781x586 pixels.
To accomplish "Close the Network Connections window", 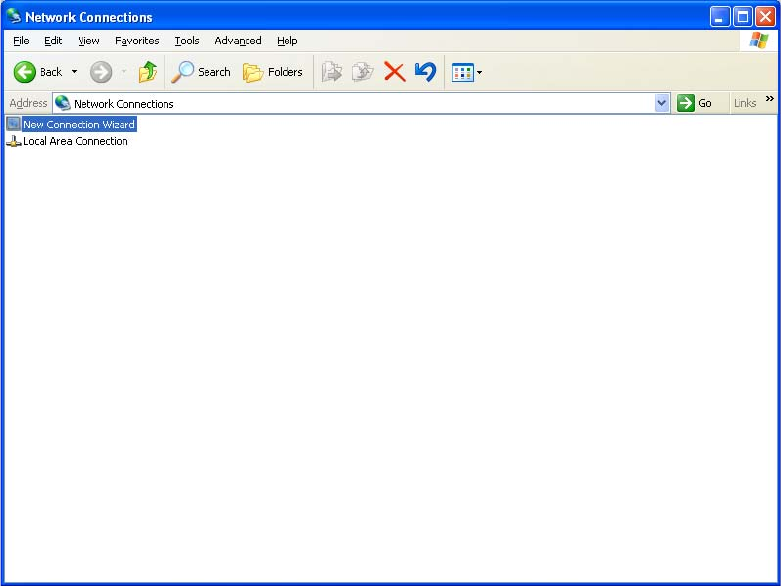I will pos(766,17).
